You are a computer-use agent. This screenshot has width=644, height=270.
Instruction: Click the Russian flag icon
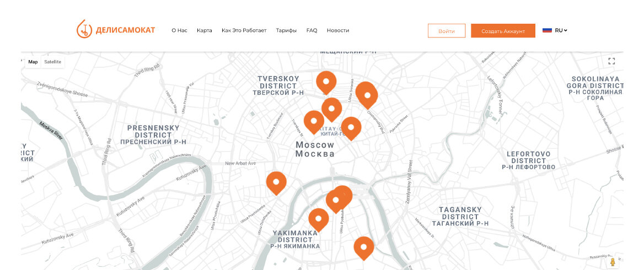[547, 30]
